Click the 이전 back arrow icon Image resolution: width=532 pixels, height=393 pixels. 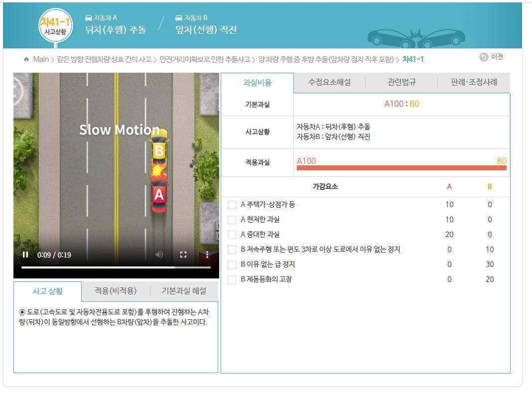coord(484,57)
